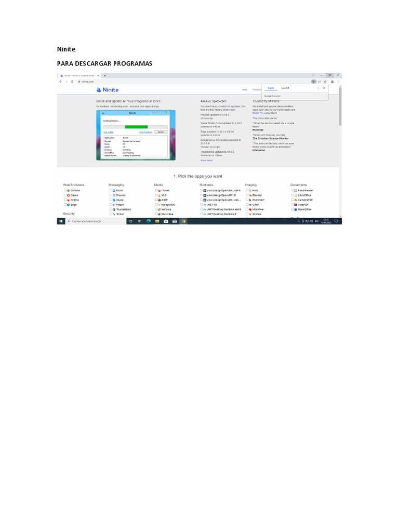Click the 'SumatraPDF' label
Screen dimensions: 399x532
point(305,200)
